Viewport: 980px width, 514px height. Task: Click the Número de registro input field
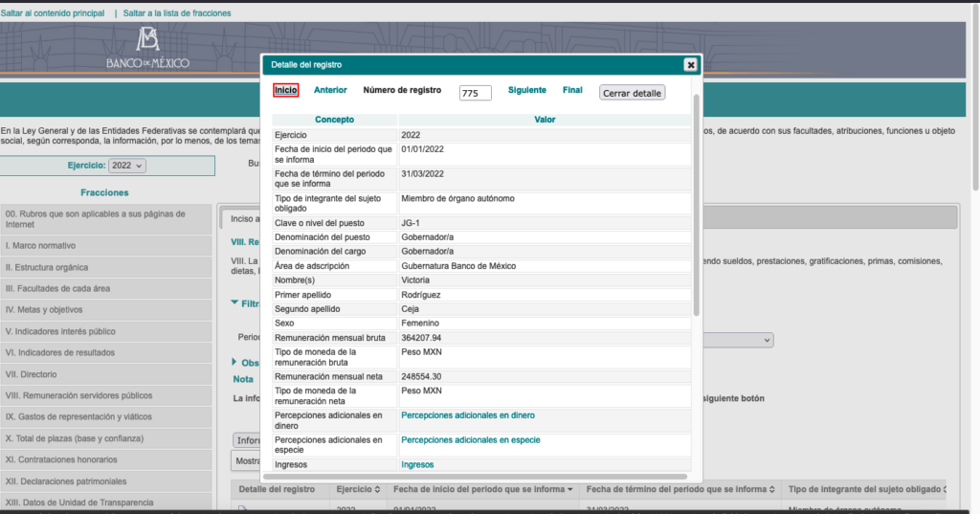(475, 93)
